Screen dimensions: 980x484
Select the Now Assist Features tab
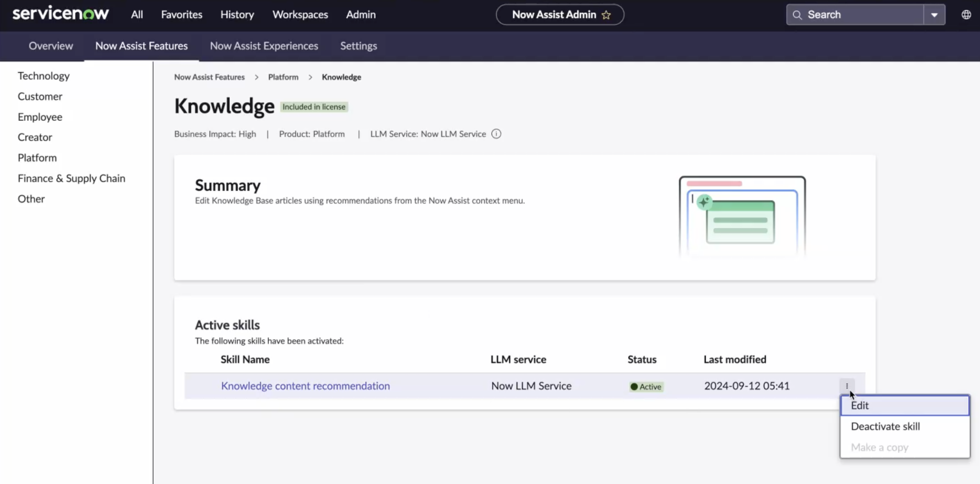point(142,46)
